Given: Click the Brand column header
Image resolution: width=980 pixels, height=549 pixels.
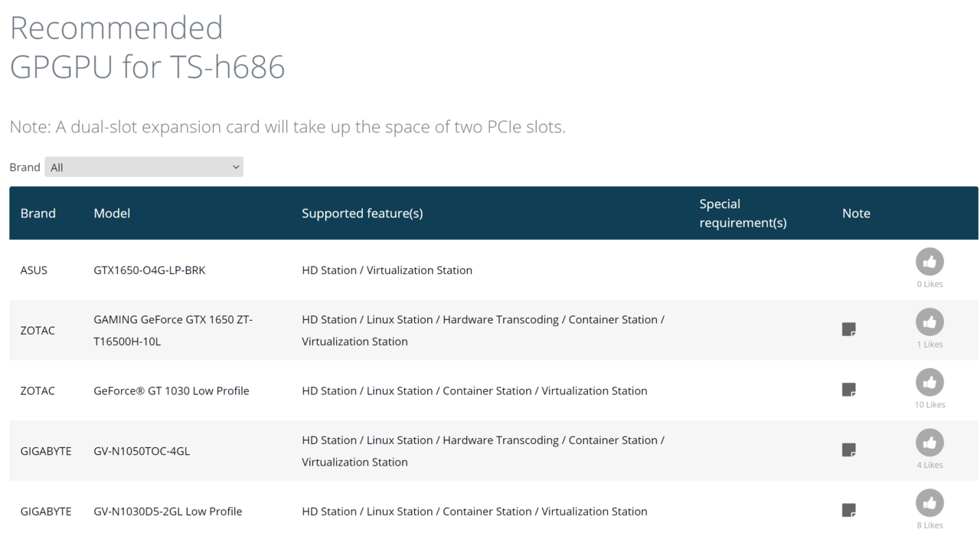Looking at the screenshot, I should click(38, 214).
